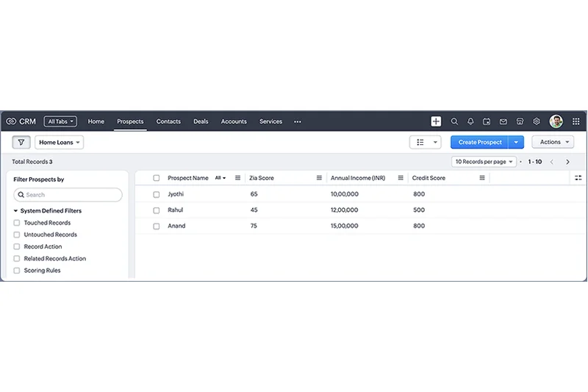
Task: Sort by the Credit Score column header
Action: click(x=429, y=178)
